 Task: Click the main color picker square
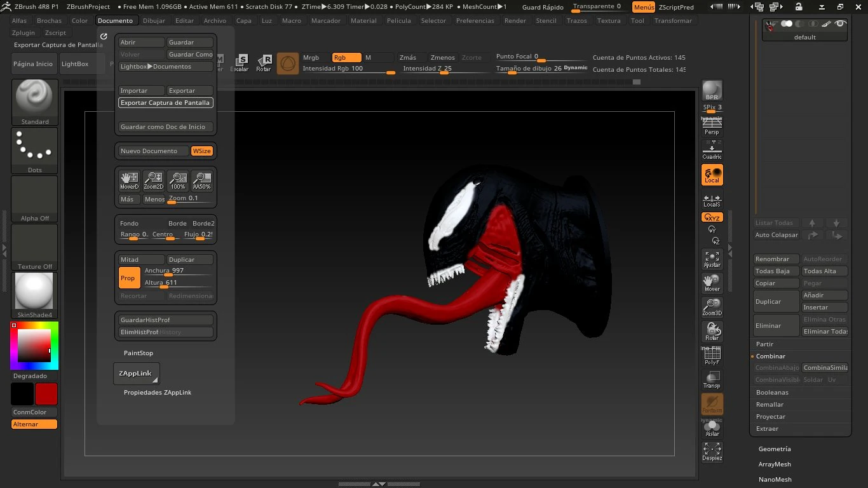coord(34,346)
